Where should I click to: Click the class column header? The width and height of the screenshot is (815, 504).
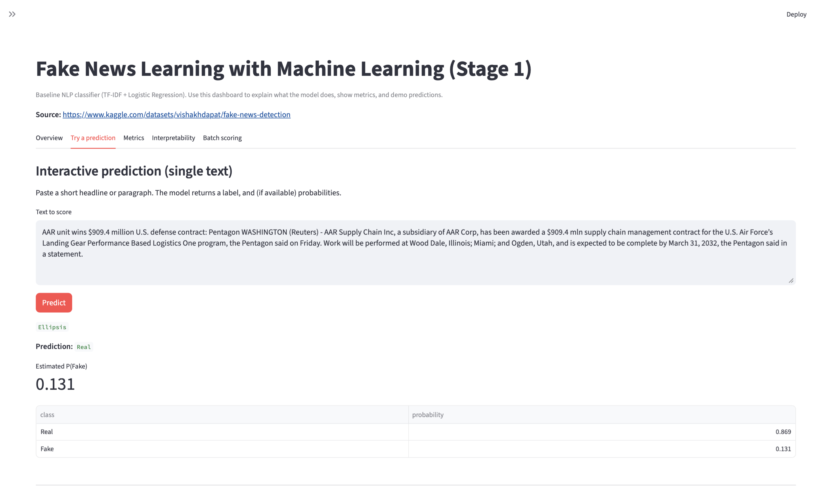47,415
